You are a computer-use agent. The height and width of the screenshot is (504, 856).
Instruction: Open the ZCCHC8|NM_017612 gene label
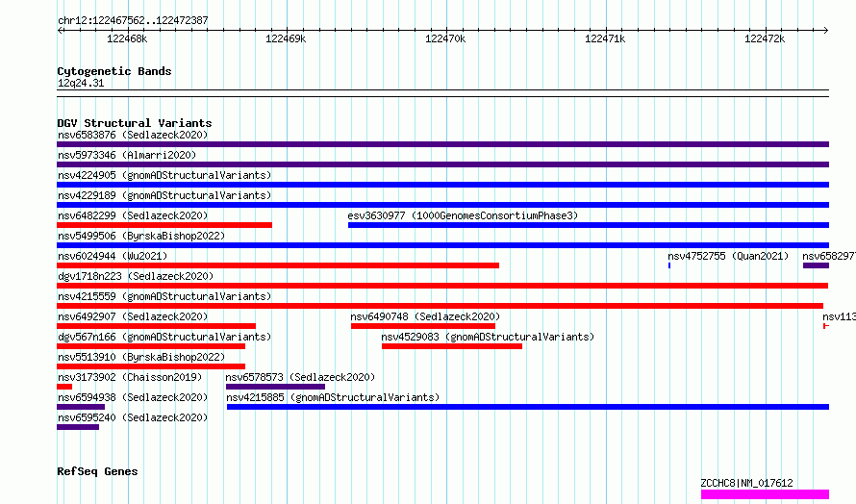pyautogui.click(x=746, y=483)
